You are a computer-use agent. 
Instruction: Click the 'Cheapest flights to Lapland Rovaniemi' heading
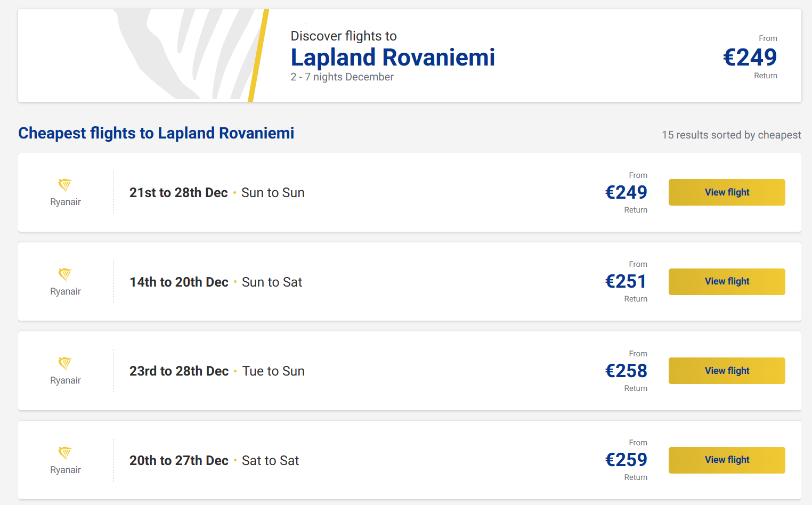156,133
